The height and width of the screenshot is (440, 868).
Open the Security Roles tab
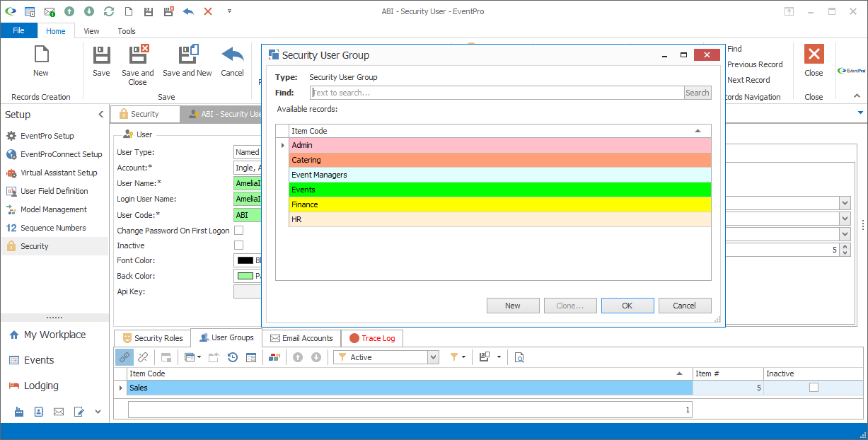153,338
